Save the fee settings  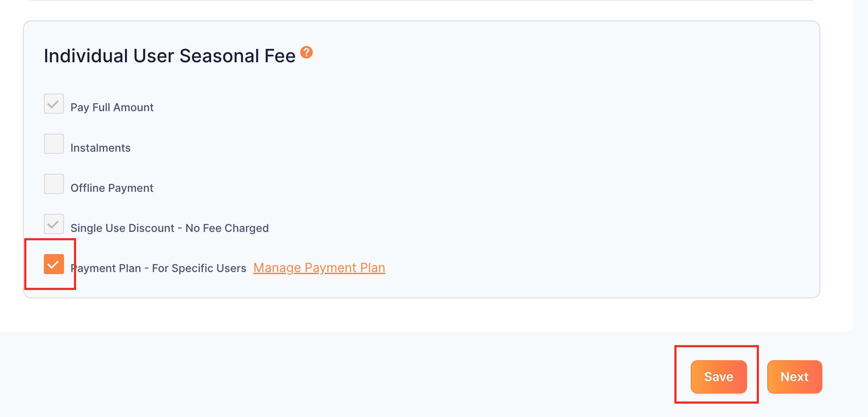pos(719,377)
